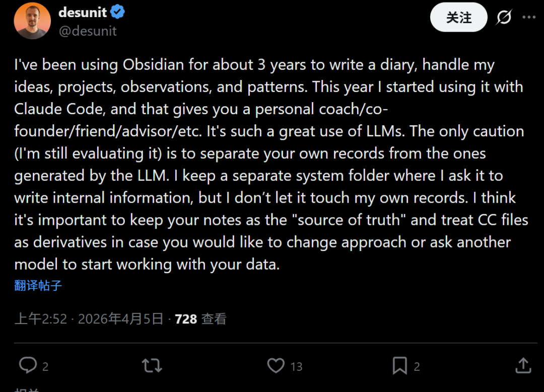The image size is (544, 392).
Task: Like the post with heart icon
Action: pos(276,366)
